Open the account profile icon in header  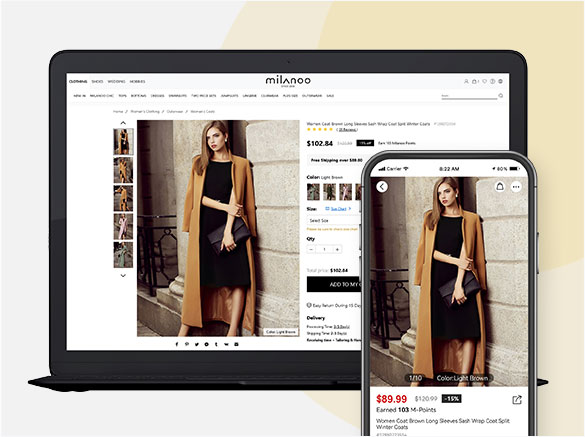click(466, 81)
